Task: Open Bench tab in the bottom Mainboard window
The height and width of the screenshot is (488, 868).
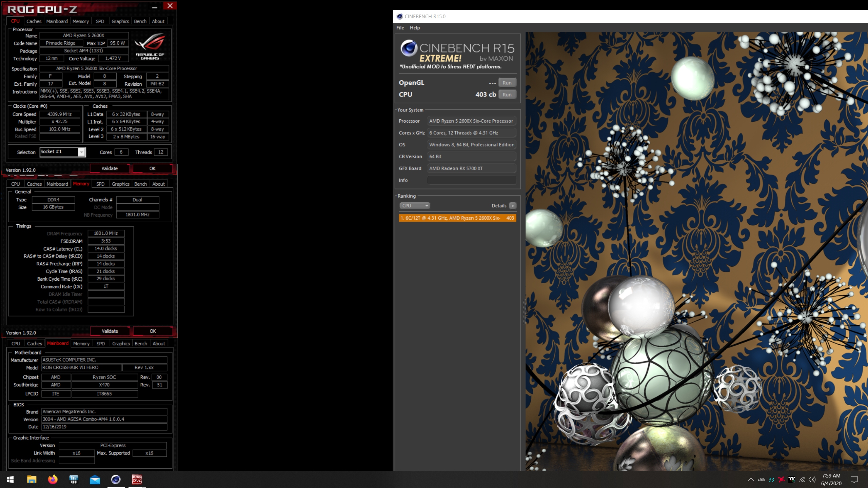Action: tap(141, 344)
